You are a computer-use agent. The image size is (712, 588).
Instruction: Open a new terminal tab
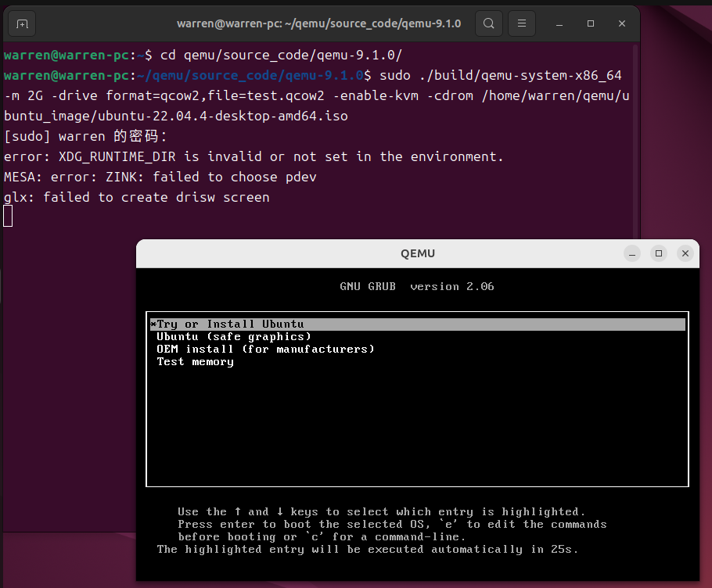22,23
